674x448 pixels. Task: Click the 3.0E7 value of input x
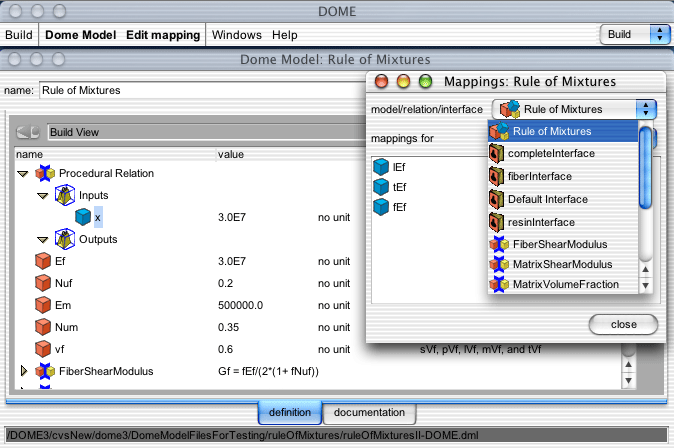coord(232,218)
